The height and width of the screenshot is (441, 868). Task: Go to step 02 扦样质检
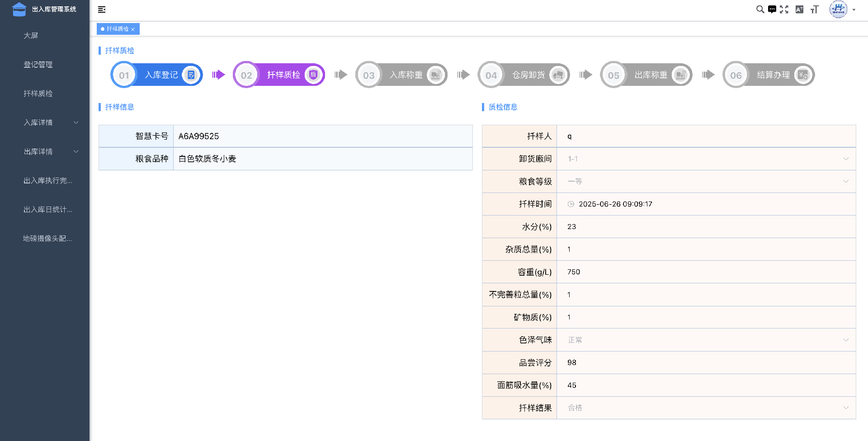click(x=279, y=75)
